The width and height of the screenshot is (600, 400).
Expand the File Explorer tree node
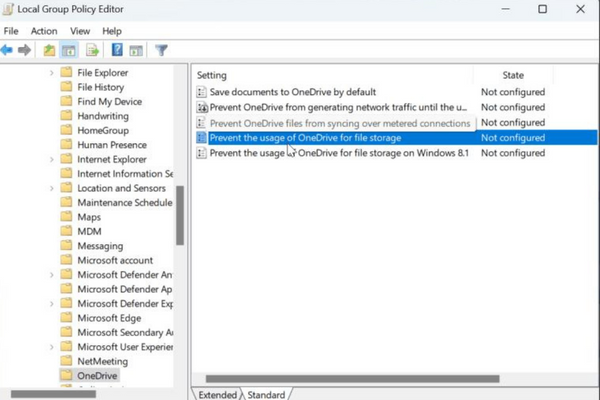click(x=52, y=73)
